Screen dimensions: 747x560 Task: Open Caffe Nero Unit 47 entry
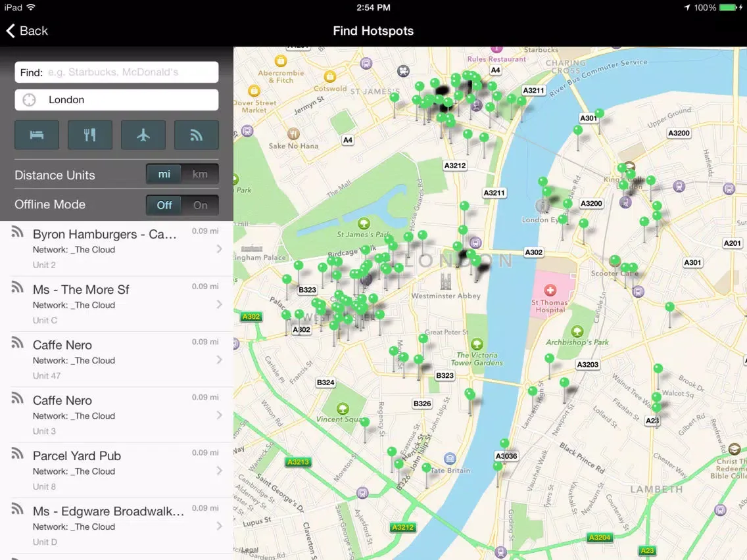click(x=117, y=360)
